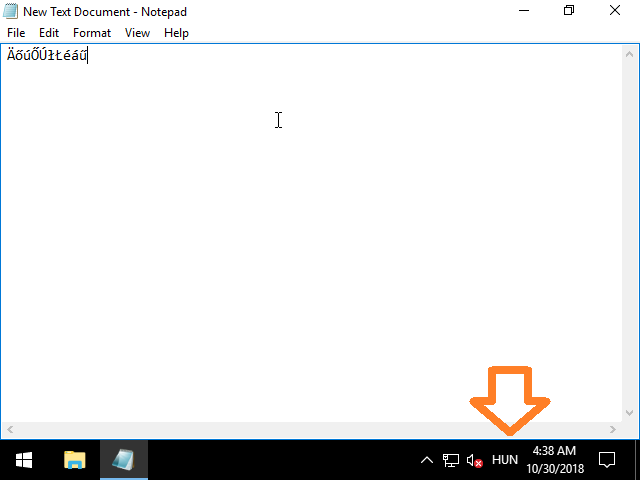Launch File Explorer from the taskbar
This screenshot has width=640, height=480.
[75, 460]
